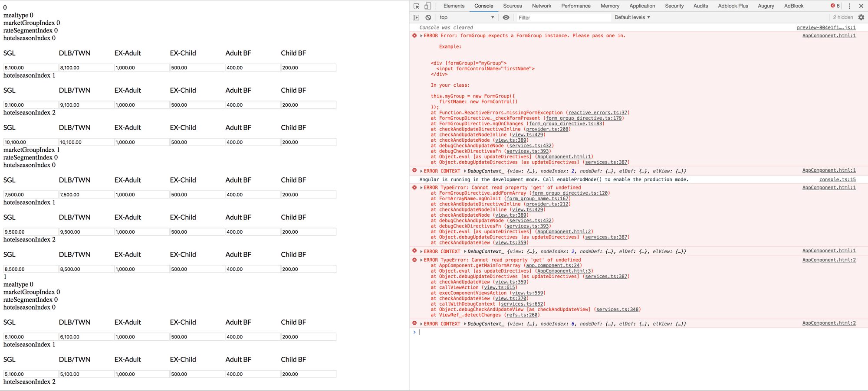Expand the formGroup expects FormGroup error
868x391 pixels.
[421, 36]
